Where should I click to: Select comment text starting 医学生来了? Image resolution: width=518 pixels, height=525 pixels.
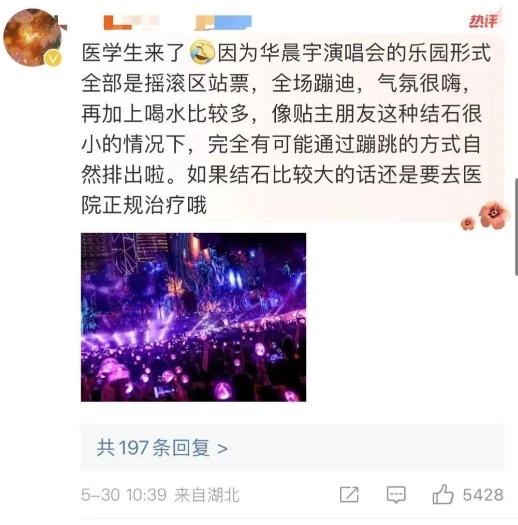click(x=282, y=129)
